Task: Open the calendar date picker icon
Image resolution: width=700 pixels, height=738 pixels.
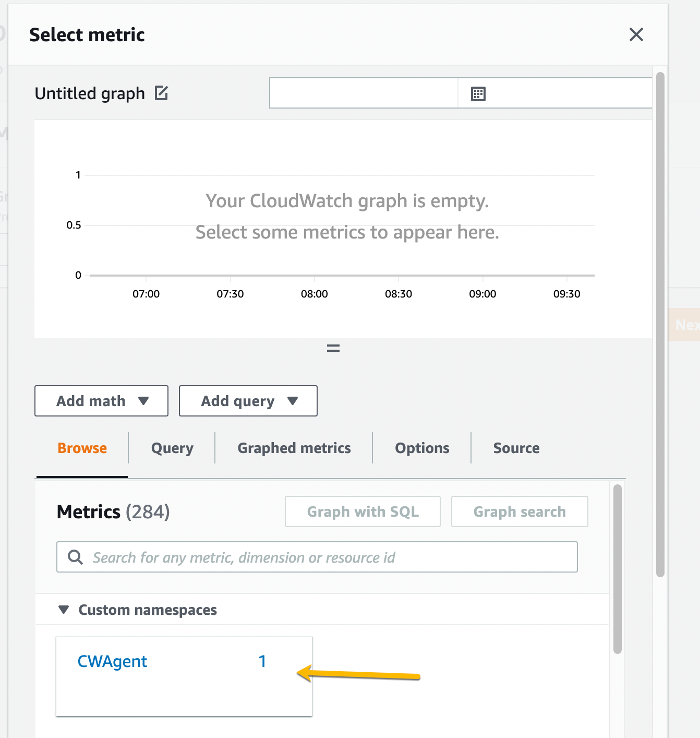Action: (478, 93)
